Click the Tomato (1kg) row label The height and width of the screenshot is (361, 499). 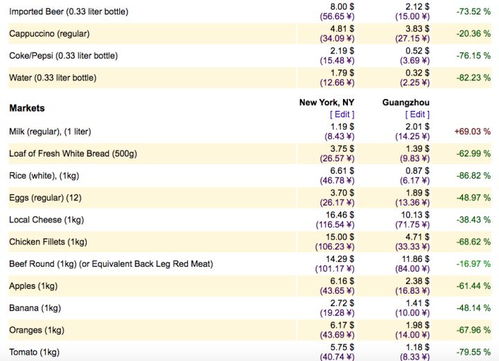coord(34,352)
